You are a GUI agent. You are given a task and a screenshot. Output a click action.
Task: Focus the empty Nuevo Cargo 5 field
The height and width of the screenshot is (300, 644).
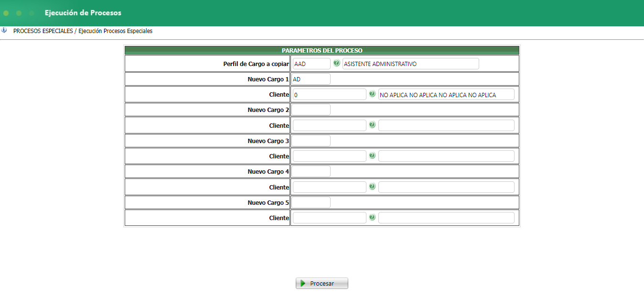pyautogui.click(x=311, y=202)
